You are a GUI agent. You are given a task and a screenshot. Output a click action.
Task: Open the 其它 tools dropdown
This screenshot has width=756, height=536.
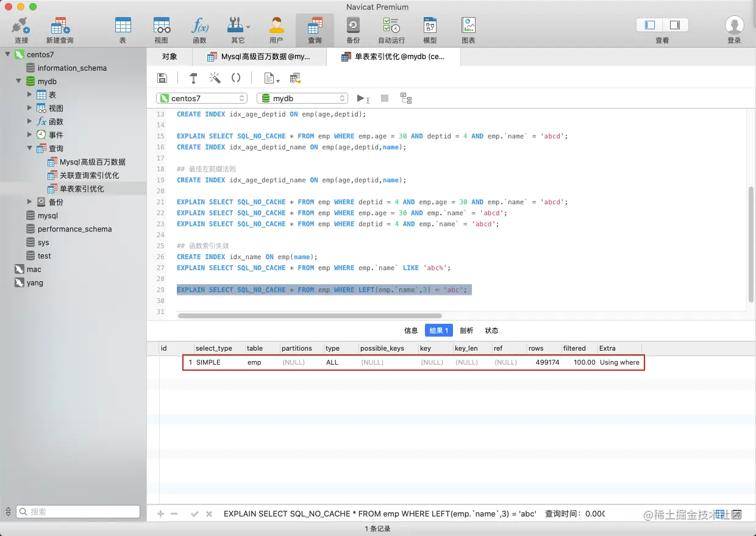tap(238, 30)
